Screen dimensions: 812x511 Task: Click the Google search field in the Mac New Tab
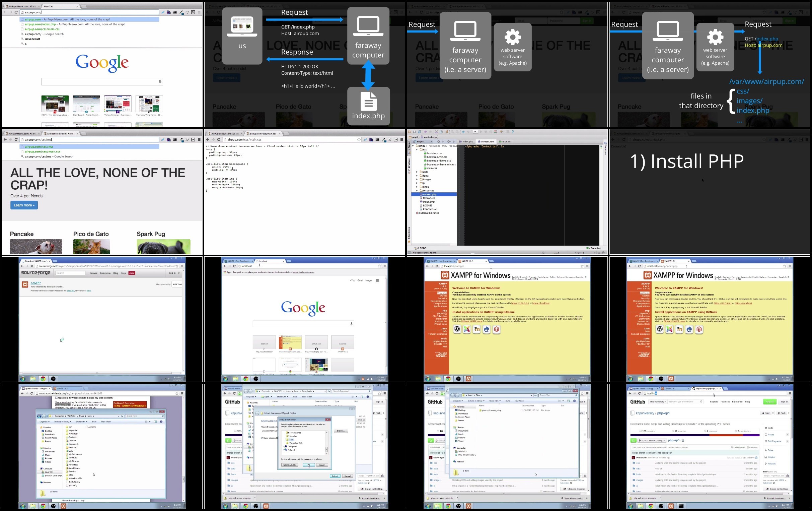tap(102, 81)
